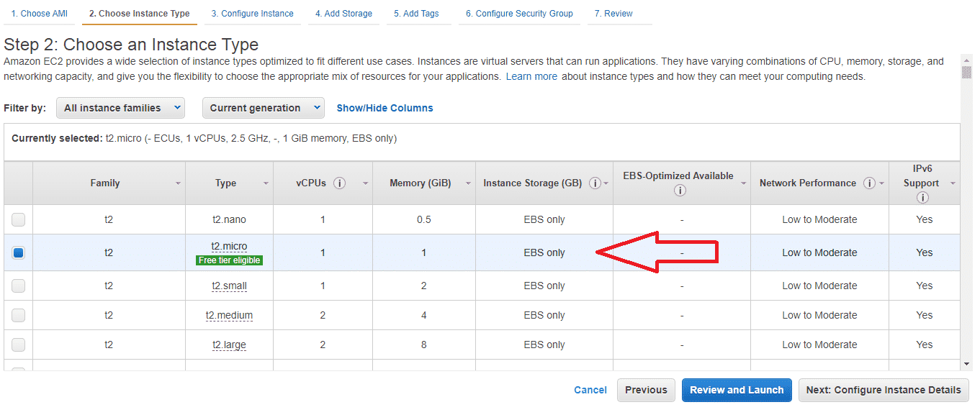Open the Type column header arrow
Image resolution: width=980 pixels, height=415 pixels.
(266, 183)
